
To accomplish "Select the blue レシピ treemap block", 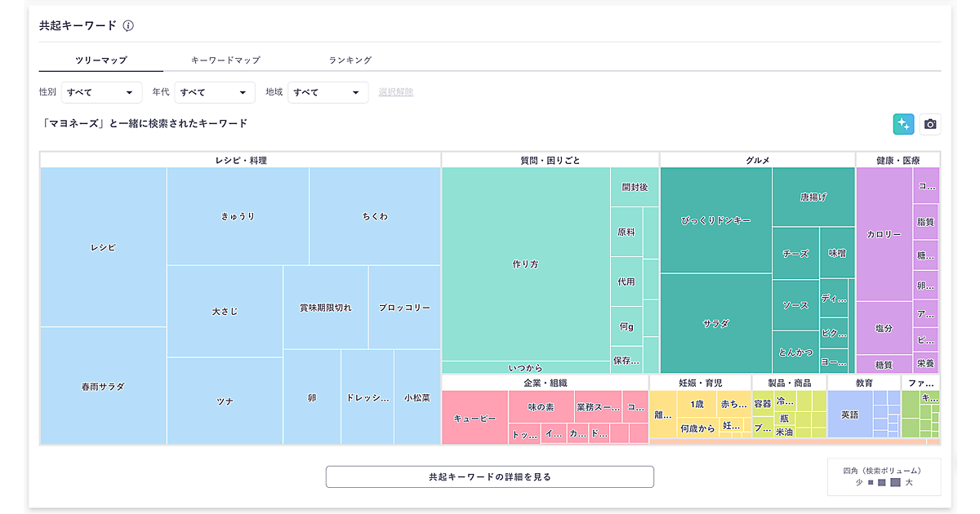I will point(103,247).
